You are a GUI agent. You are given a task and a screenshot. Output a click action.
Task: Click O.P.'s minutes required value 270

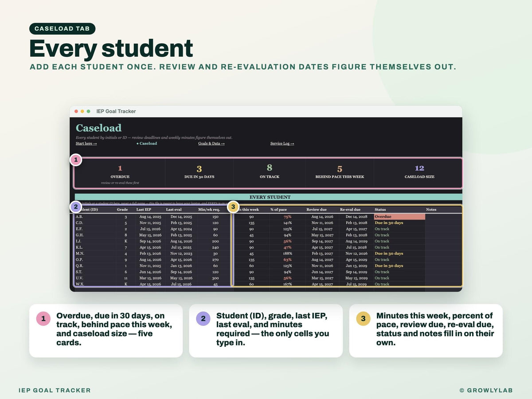pos(215,260)
